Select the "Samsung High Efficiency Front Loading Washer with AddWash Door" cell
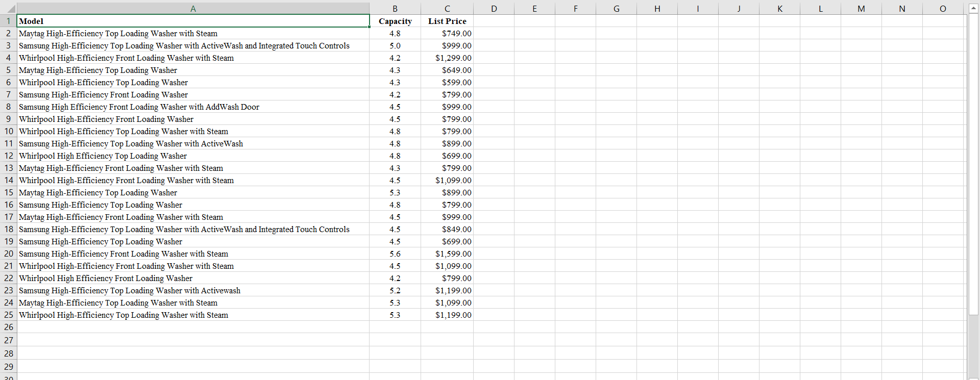This screenshot has width=980, height=380. pyautogui.click(x=193, y=107)
